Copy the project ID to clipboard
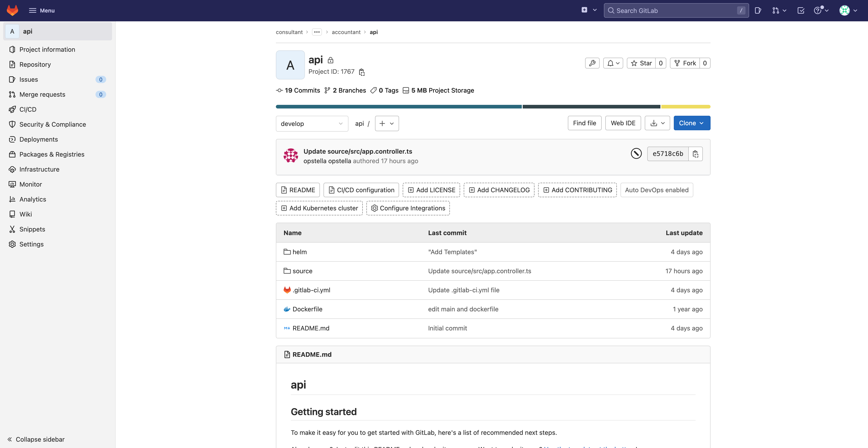The image size is (868, 448). pos(362,72)
